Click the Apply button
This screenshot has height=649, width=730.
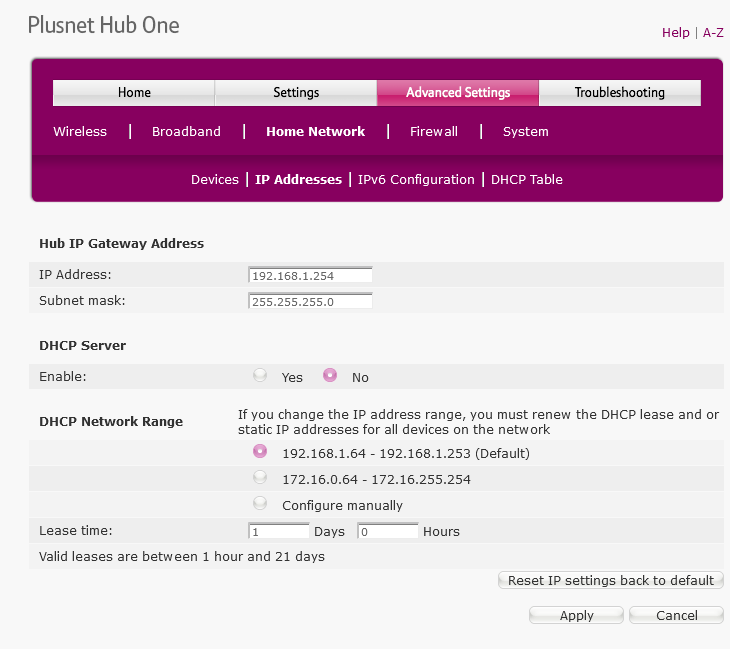coord(576,615)
